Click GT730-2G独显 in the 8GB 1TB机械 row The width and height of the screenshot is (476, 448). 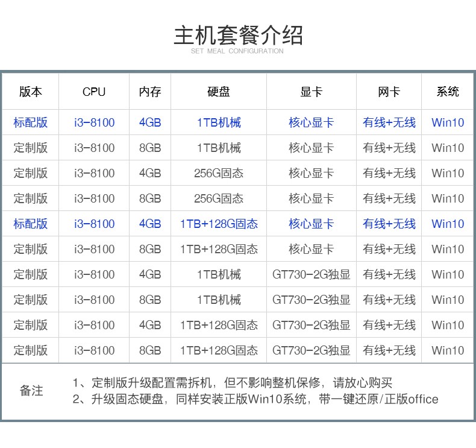point(311,300)
